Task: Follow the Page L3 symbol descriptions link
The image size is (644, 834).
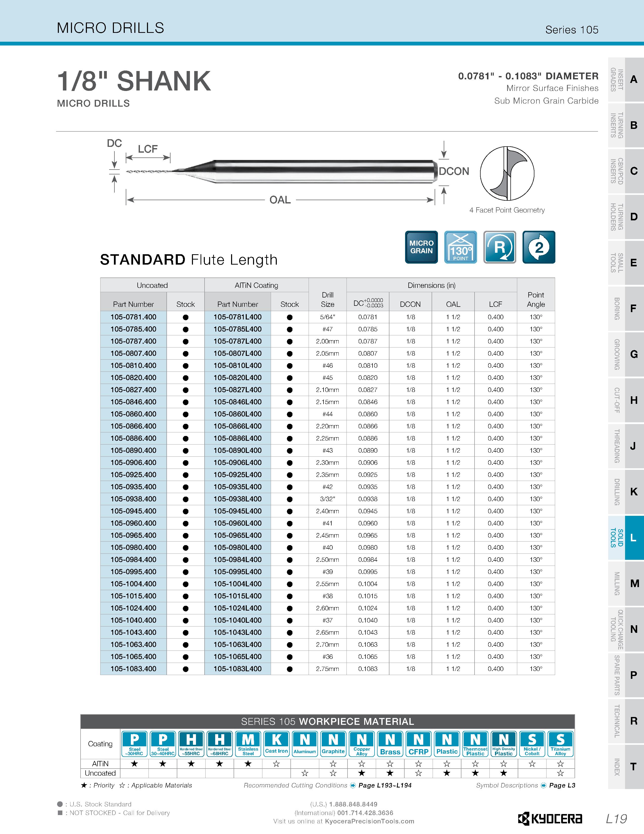Action: (562, 785)
